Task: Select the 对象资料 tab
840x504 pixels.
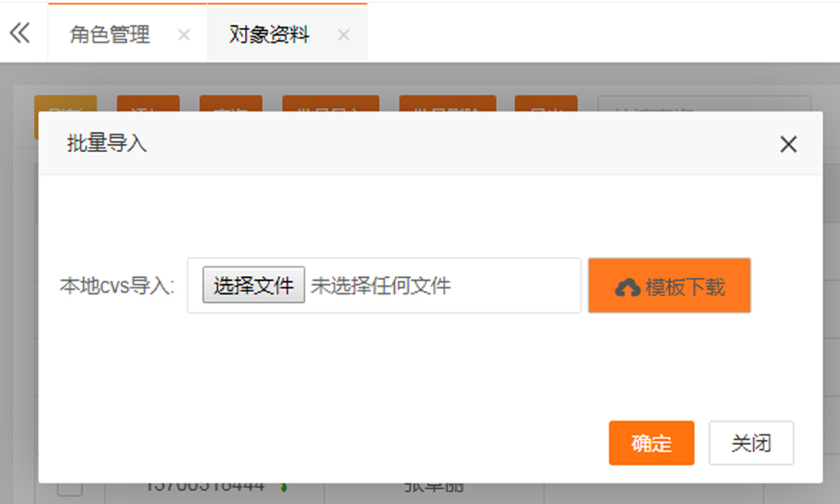Action: [x=269, y=35]
